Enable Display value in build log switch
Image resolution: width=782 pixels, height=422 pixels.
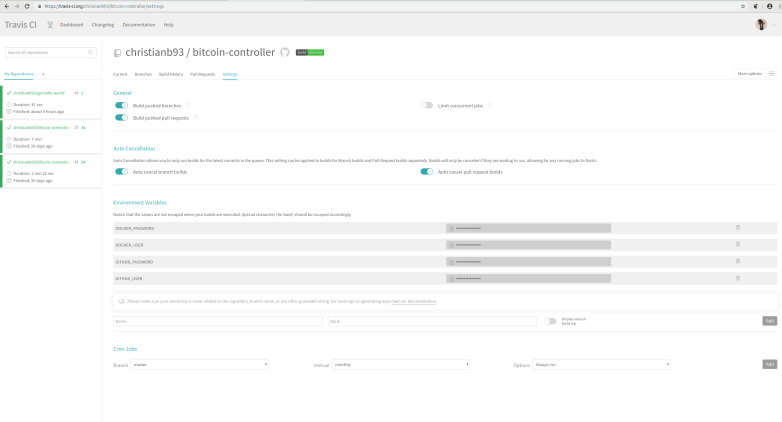(x=550, y=321)
